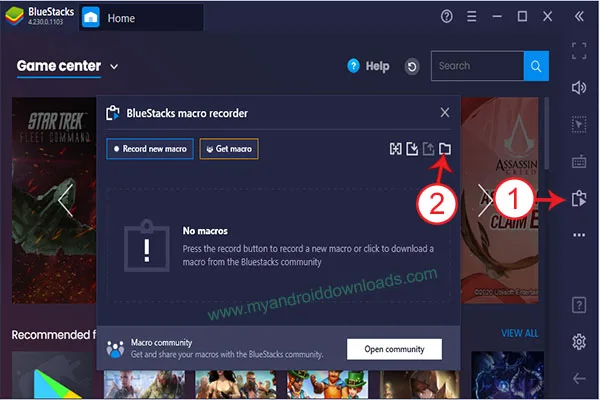The height and width of the screenshot is (400, 600).
Task: Go to previous banner with left arrow
Action: tap(66, 201)
